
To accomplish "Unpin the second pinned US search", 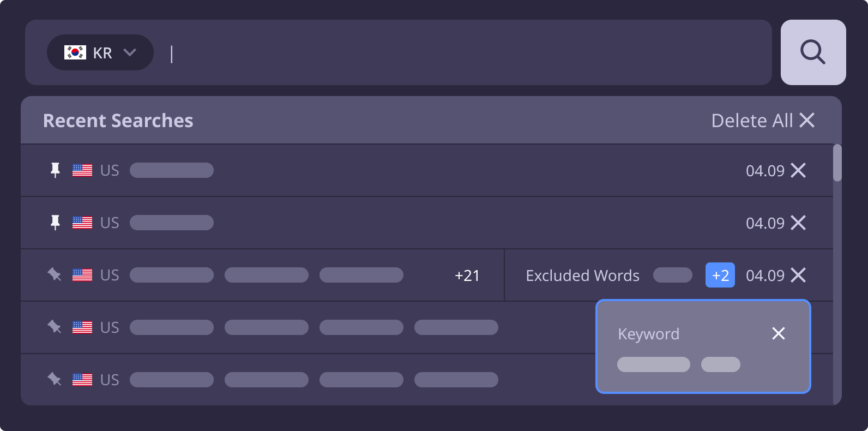I will [x=55, y=223].
